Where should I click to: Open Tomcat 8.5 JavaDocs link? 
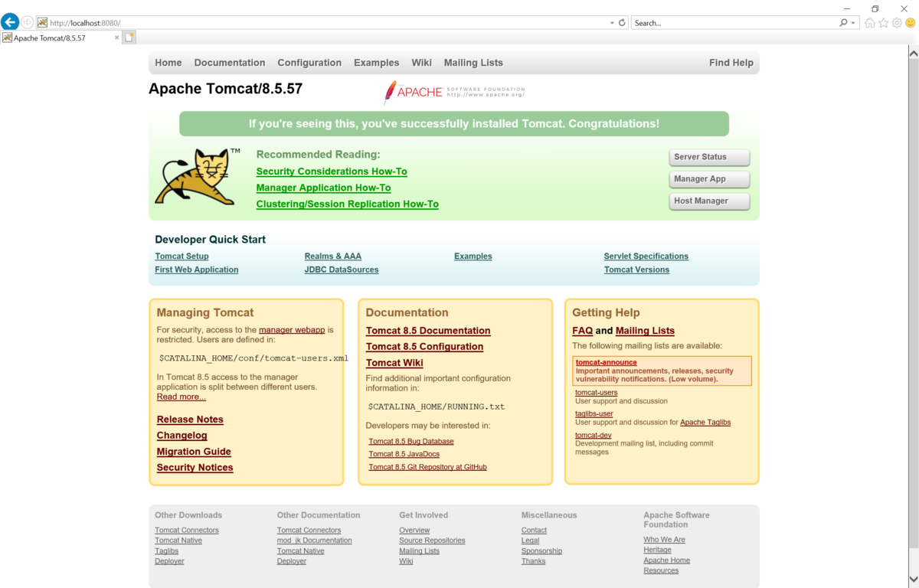pos(404,454)
